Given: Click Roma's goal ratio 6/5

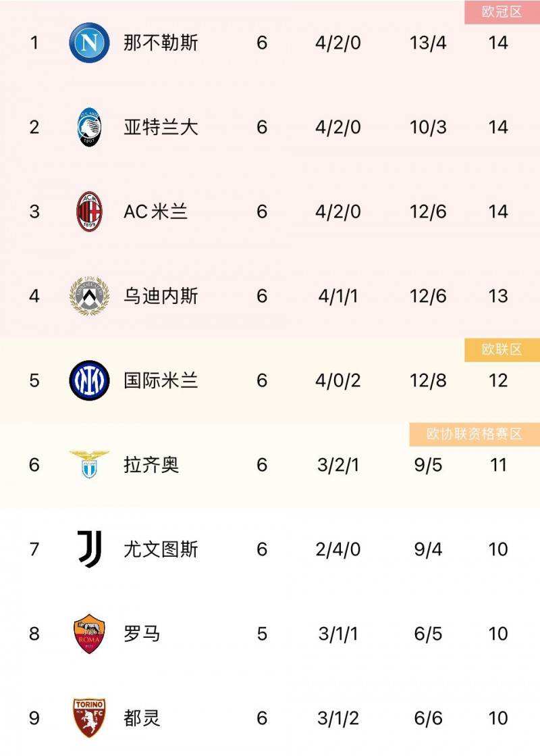Looking at the screenshot, I should 425,634.
